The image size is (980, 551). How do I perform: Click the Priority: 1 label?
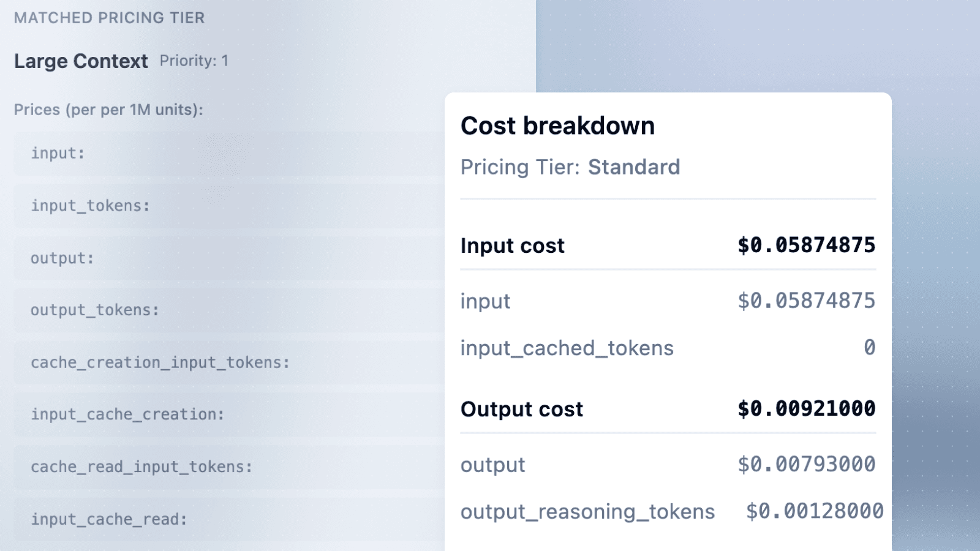click(194, 61)
